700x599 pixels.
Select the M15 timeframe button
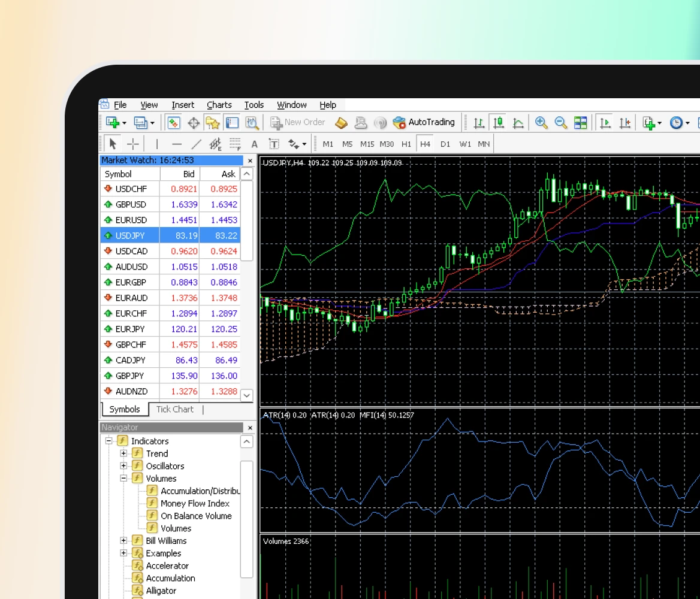367,144
